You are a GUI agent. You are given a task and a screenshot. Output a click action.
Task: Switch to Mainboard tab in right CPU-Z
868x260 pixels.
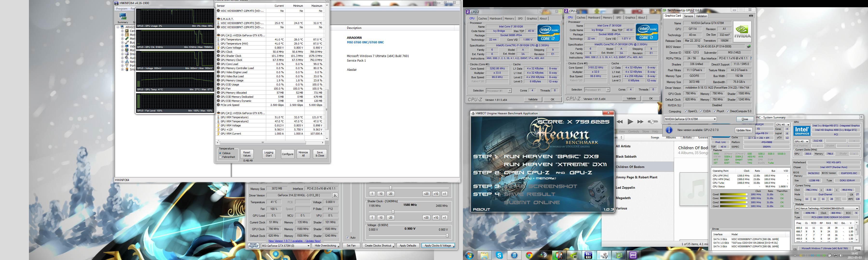coord(594,18)
